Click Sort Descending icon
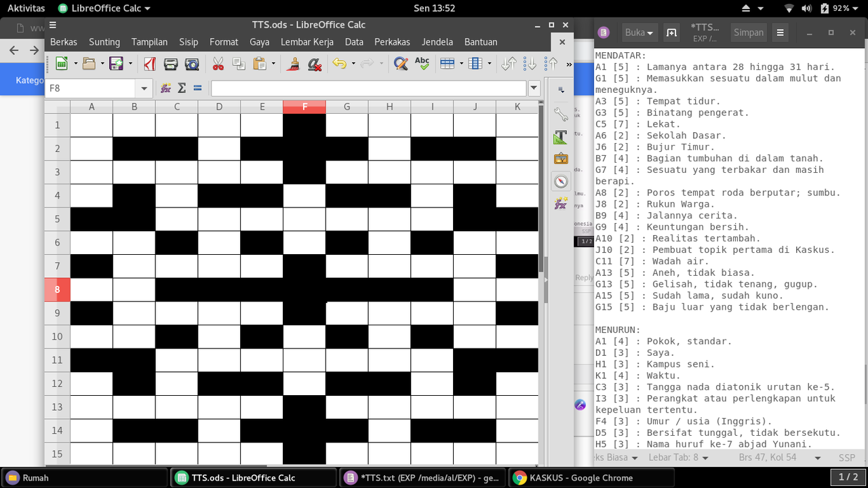 (x=551, y=64)
